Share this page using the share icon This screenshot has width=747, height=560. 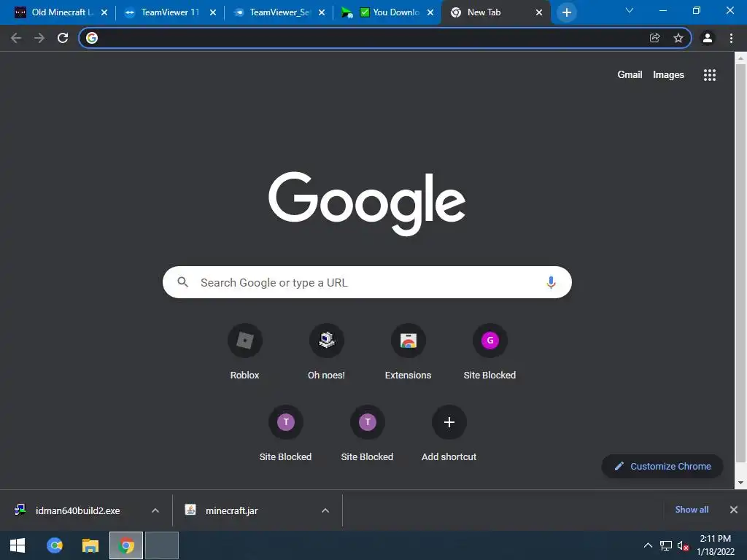click(654, 38)
